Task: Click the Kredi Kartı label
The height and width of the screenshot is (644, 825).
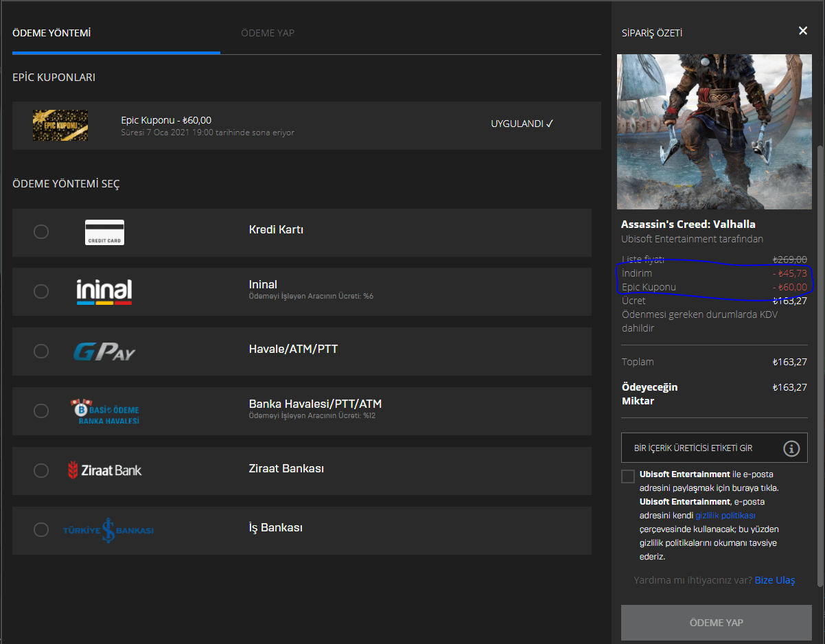Action: point(276,230)
